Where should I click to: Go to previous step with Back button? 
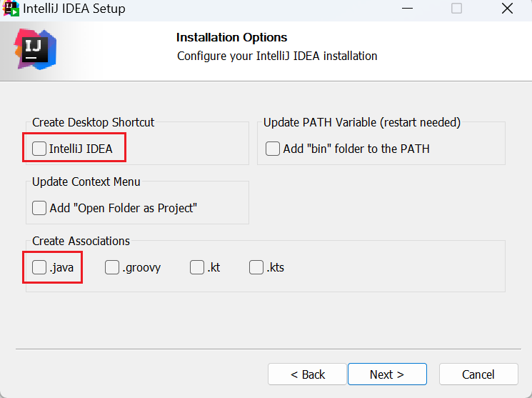307,374
